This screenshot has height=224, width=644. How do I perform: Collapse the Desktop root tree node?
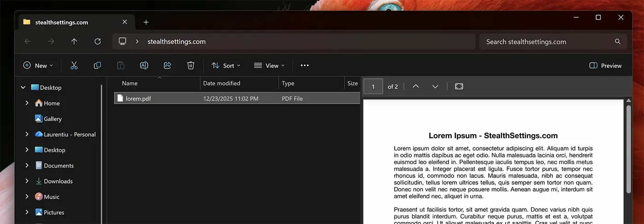pyautogui.click(x=23, y=88)
